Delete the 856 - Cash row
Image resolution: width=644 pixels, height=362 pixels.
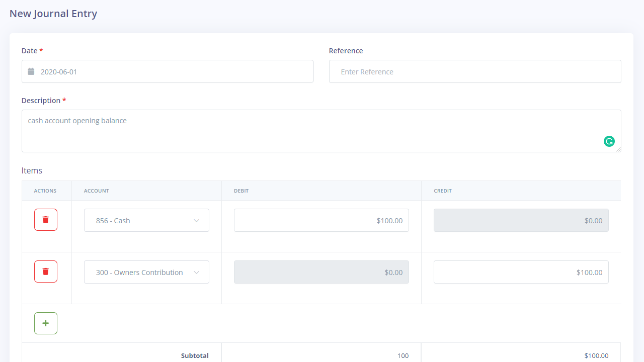click(46, 220)
